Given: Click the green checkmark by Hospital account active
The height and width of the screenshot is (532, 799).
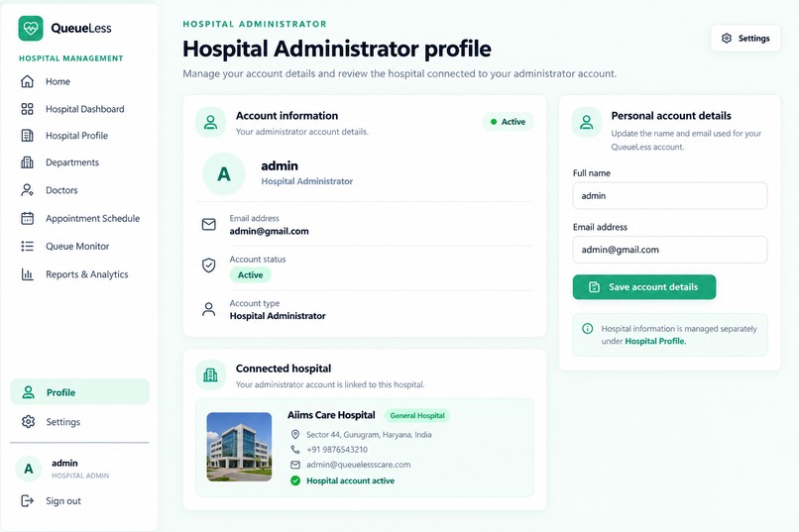Looking at the screenshot, I should (x=295, y=480).
